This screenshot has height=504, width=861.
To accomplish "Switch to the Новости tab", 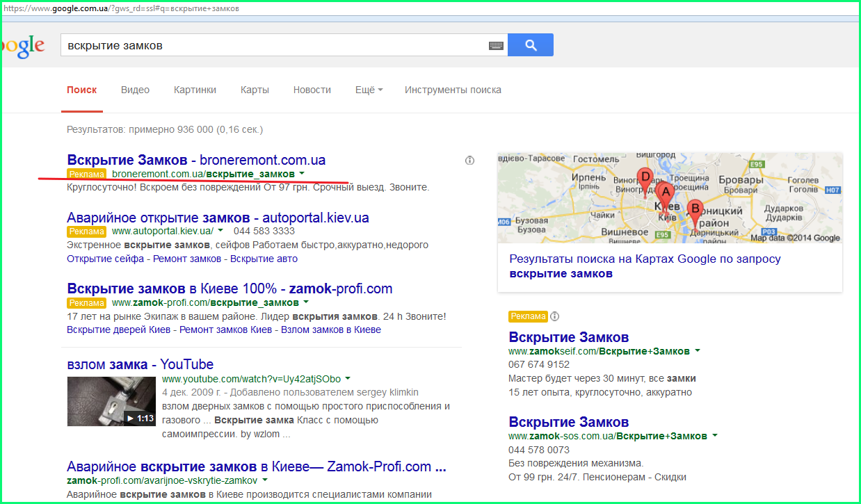I will (312, 90).
